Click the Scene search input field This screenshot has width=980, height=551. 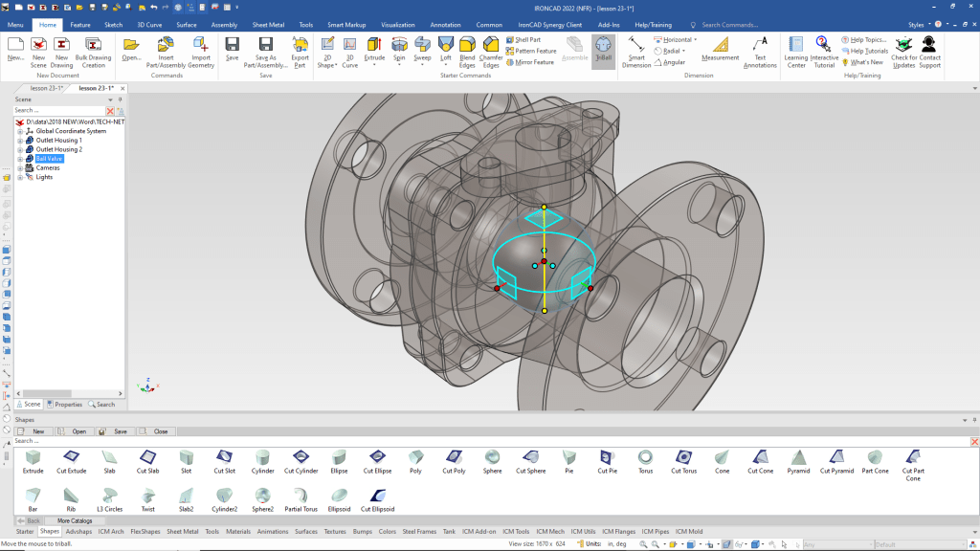(x=57, y=111)
